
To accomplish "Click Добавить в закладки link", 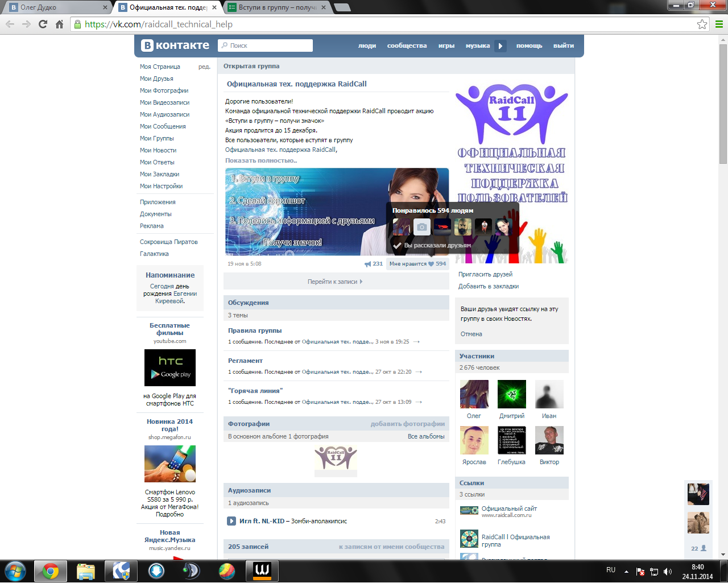I will pos(489,286).
